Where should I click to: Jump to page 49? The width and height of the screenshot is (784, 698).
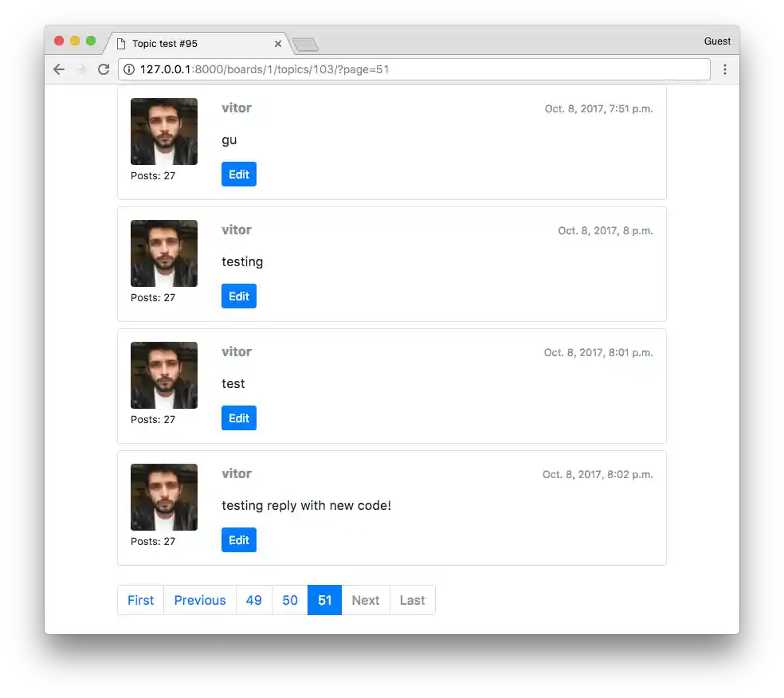[x=254, y=601]
